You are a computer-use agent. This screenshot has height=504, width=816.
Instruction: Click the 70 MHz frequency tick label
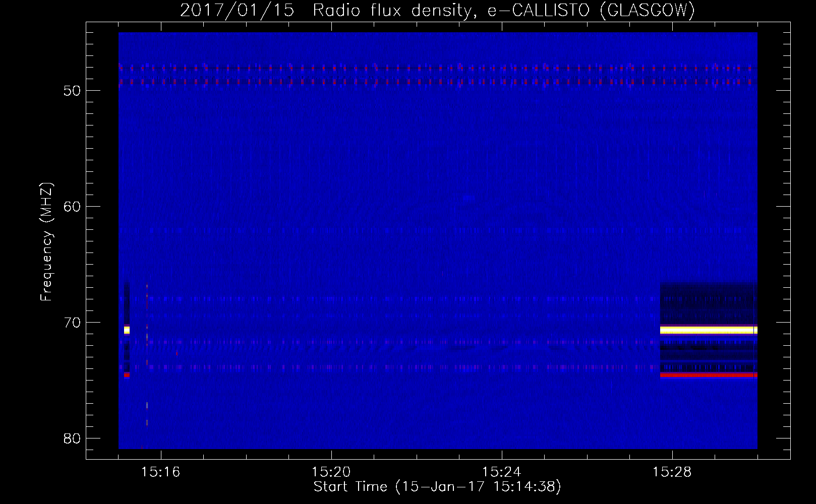[x=72, y=323]
